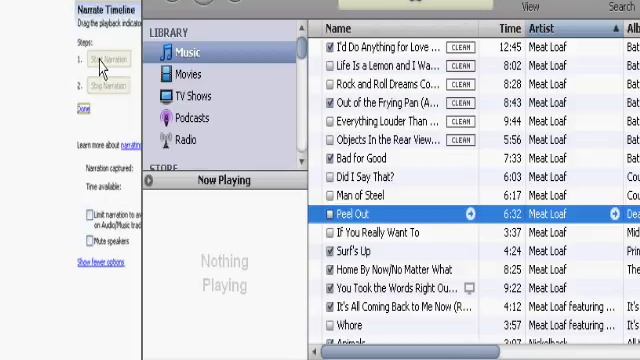Viewport: 640px width, 360px height.
Task: Select the song You Took the Words Right Ou...
Action: tap(397, 288)
